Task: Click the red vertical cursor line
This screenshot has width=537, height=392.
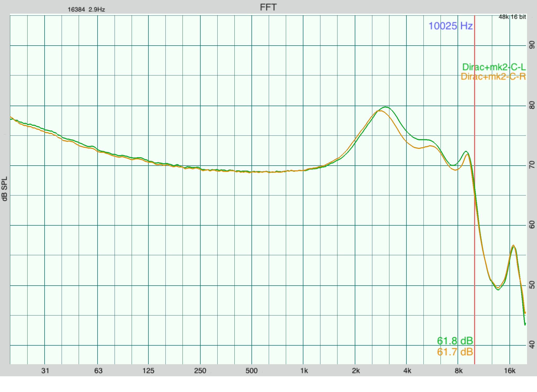Action: pos(474,190)
